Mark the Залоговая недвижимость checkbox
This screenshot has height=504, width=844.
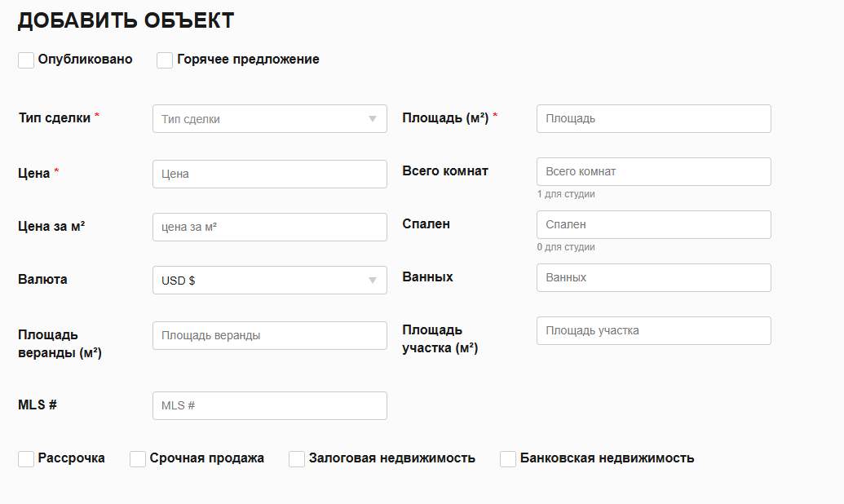(x=297, y=459)
